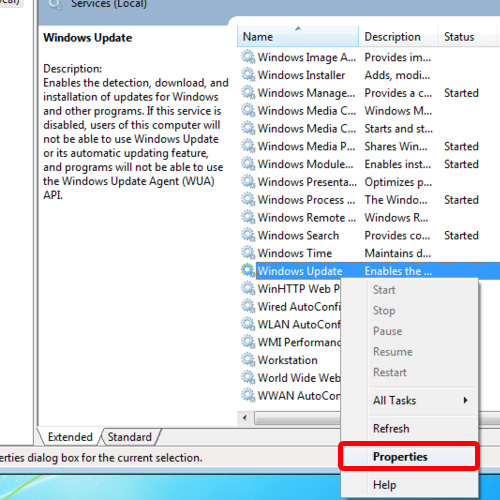
Task: Click the Services (Local) header icon
Action: pos(56,4)
